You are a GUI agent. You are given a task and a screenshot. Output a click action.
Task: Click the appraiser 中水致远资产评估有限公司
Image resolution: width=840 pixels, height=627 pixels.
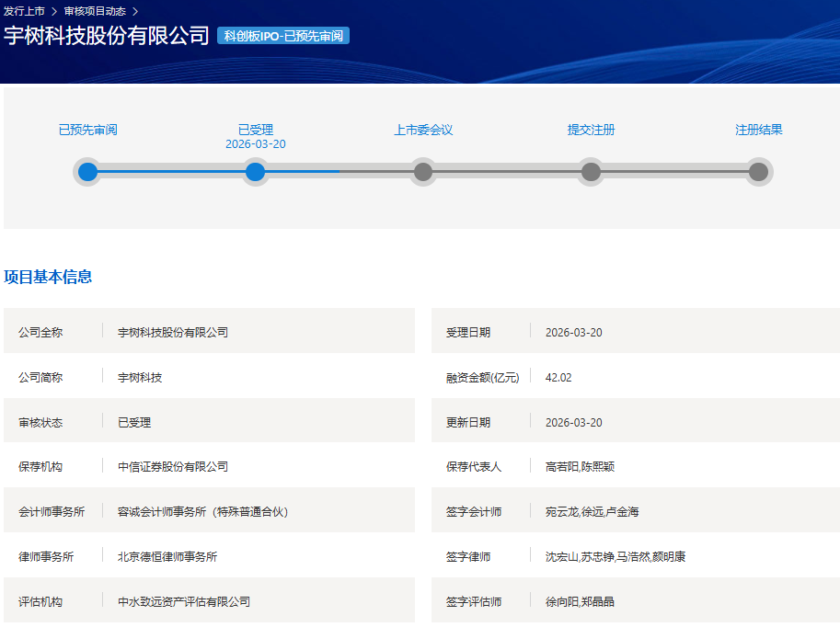point(184,601)
